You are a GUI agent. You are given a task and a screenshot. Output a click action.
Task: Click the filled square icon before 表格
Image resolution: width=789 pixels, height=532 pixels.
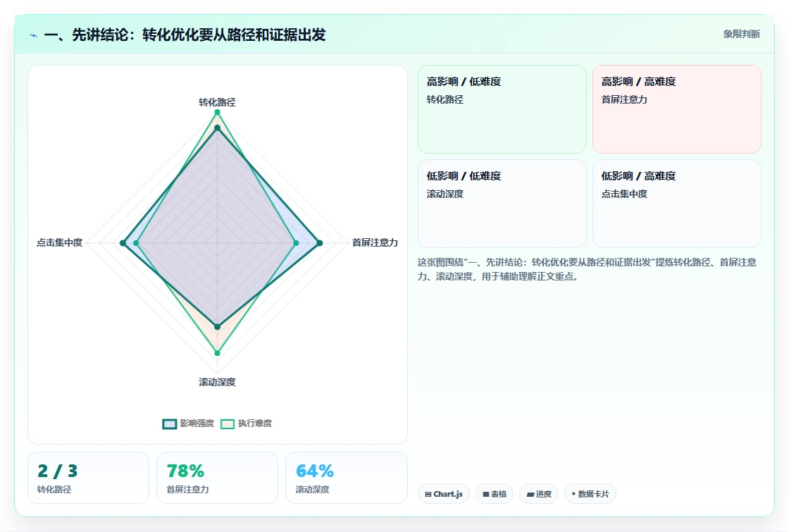pos(486,494)
